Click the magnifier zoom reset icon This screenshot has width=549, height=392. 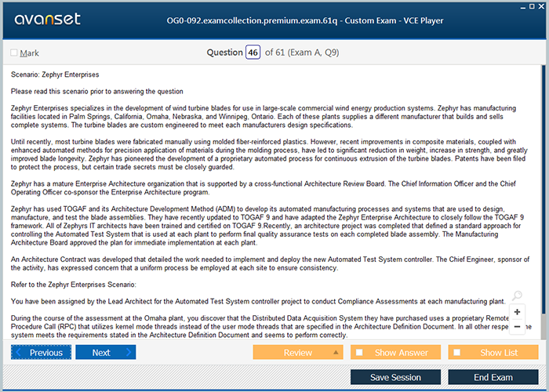(517, 296)
